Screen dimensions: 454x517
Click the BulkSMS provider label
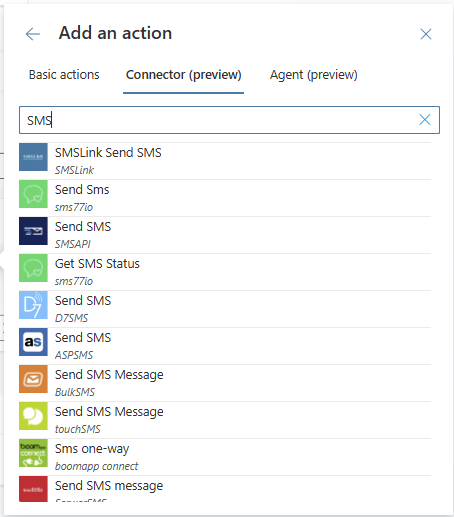(x=75, y=392)
